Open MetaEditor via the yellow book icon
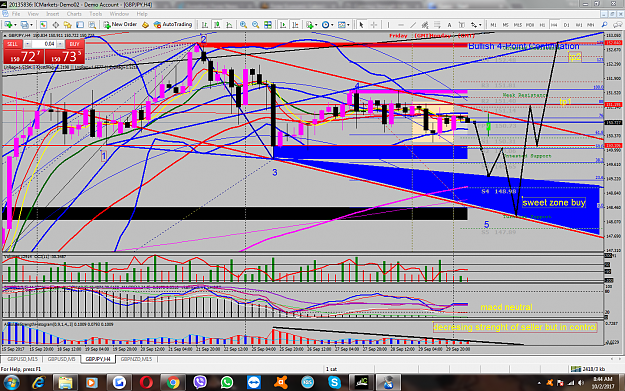 (145, 25)
